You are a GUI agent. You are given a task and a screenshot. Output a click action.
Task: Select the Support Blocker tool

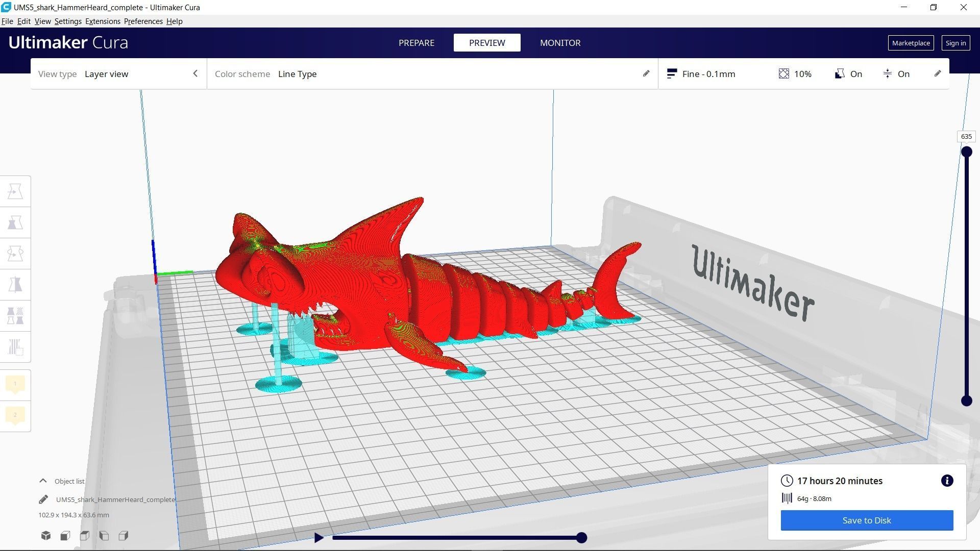(15, 347)
